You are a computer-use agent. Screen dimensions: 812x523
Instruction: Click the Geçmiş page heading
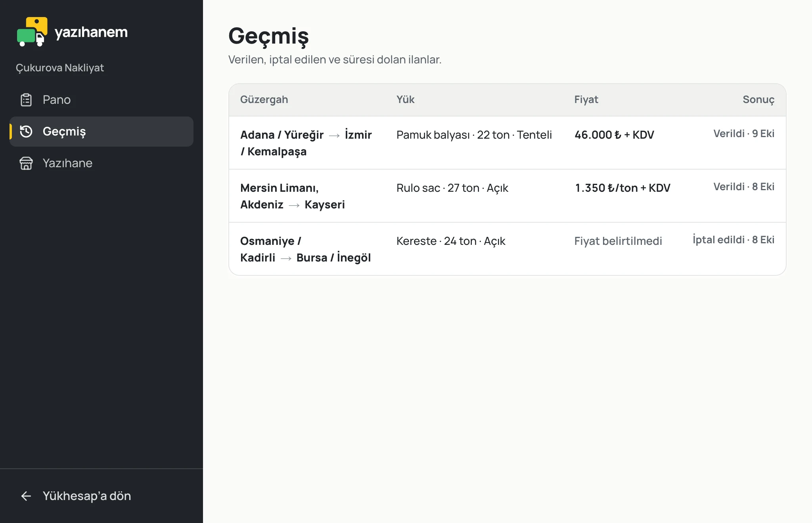pos(268,36)
